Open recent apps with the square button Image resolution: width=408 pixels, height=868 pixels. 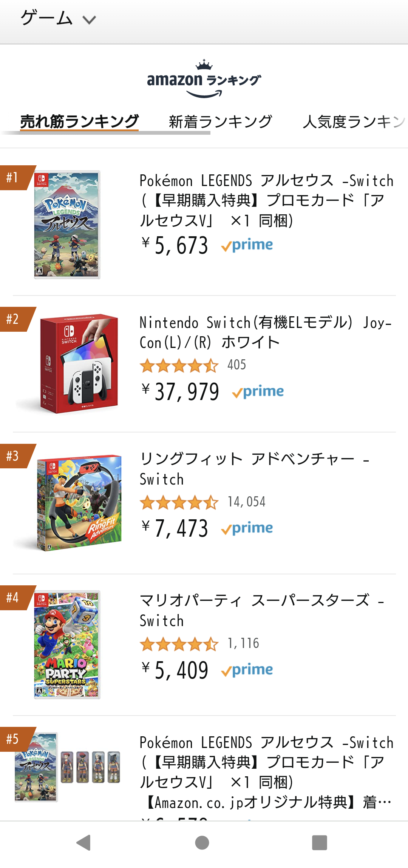click(319, 843)
